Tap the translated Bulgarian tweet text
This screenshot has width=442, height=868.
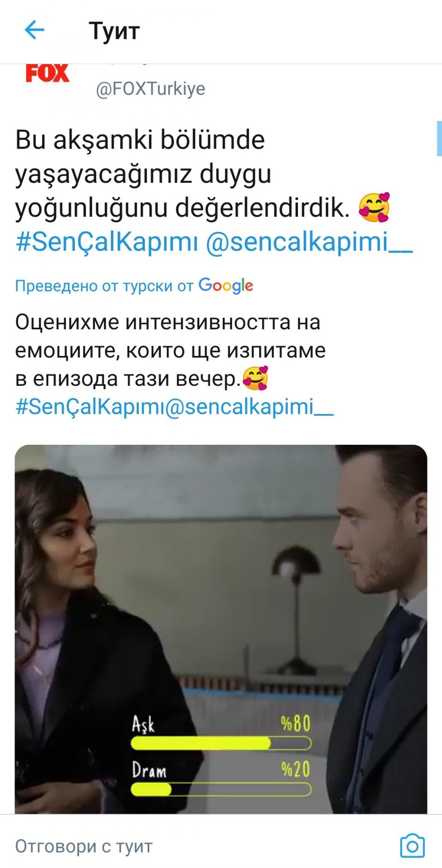pos(171,350)
